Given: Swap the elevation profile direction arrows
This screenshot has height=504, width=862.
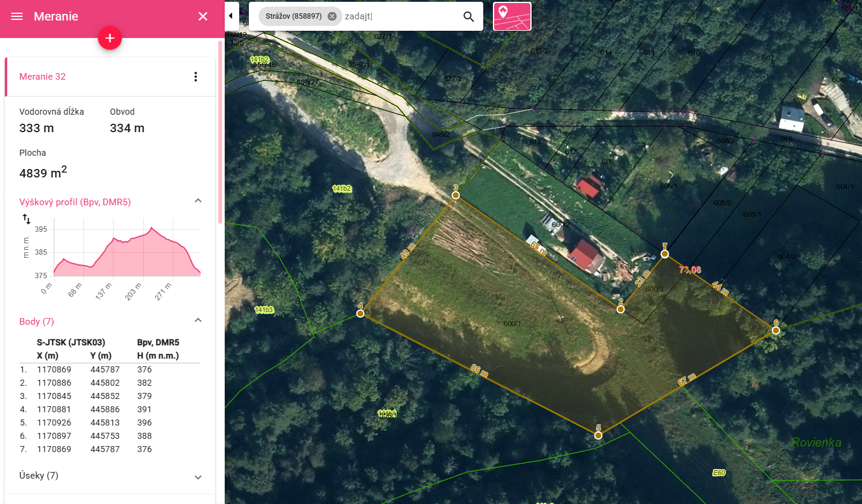Looking at the screenshot, I should [x=27, y=219].
